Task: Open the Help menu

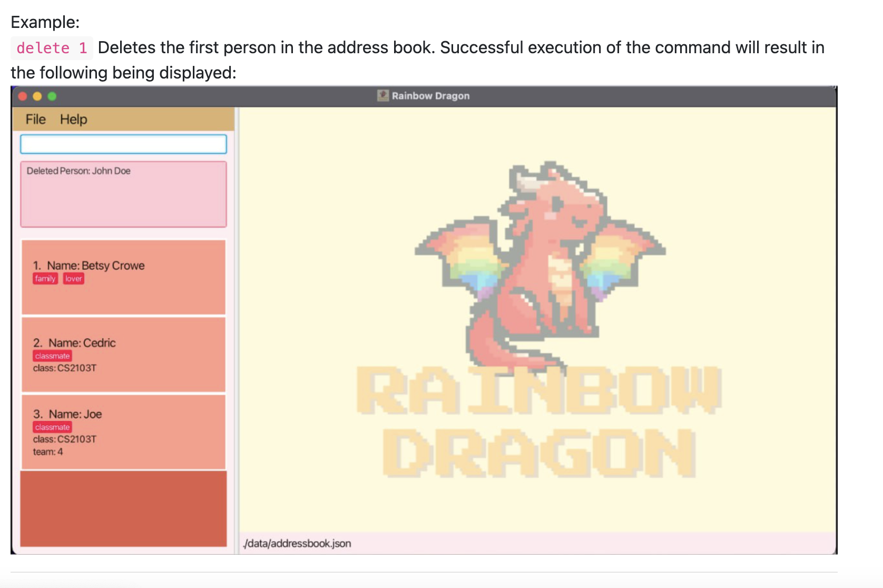Action: click(73, 120)
